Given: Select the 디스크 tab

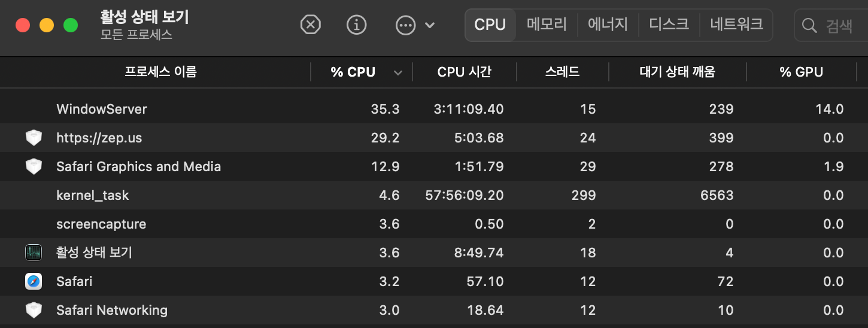Looking at the screenshot, I should pyautogui.click(x=669, y=25).
